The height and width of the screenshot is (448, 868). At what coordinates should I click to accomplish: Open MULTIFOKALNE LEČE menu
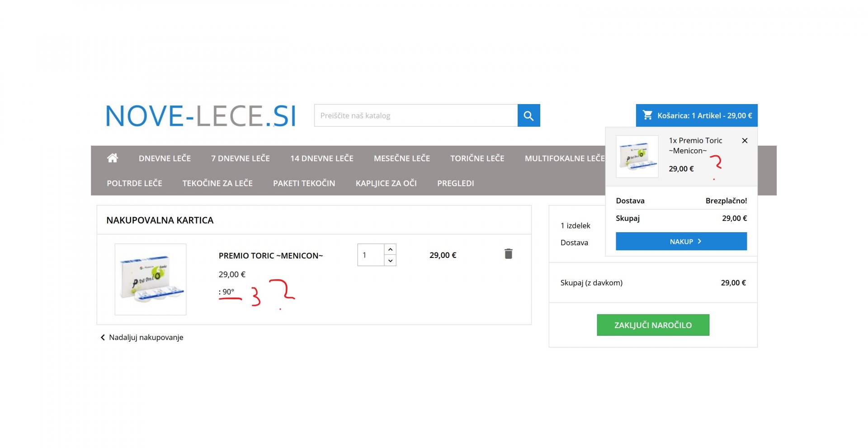tap(565, 158)
